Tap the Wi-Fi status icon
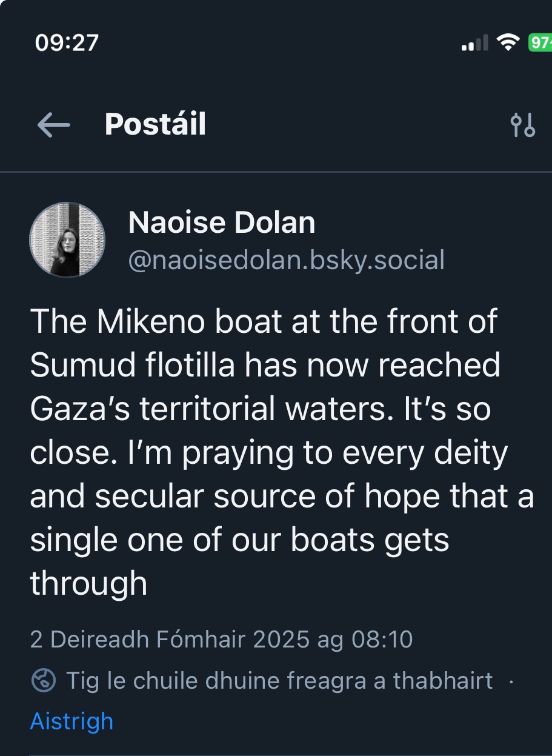This screenshot has width=552, height=756. (x=508, y=42)
